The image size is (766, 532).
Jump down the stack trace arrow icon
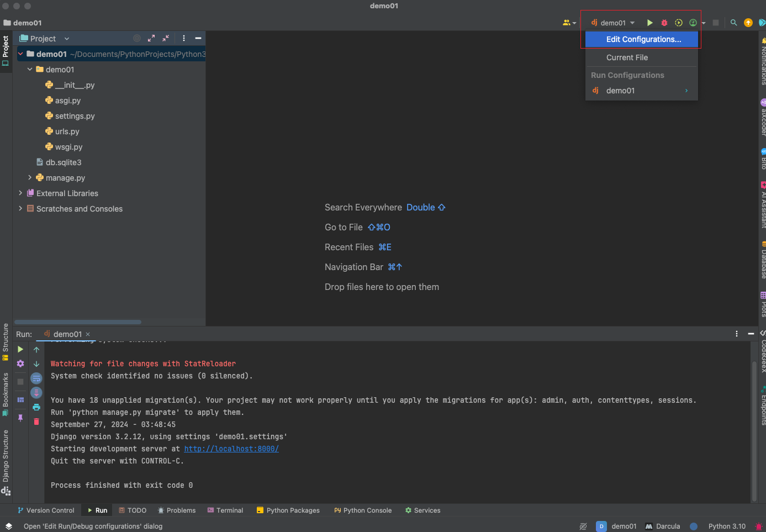tap(36, 364)
